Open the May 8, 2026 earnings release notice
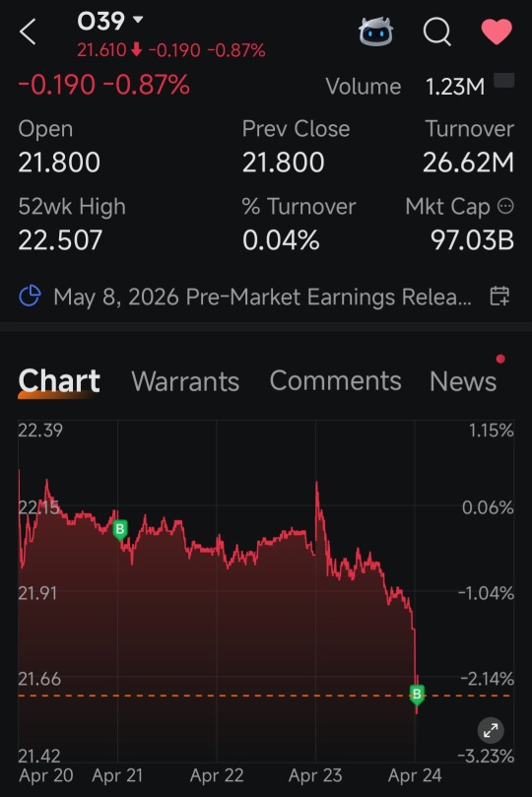The height and width of the screenshot is (797, 532). 263,297
